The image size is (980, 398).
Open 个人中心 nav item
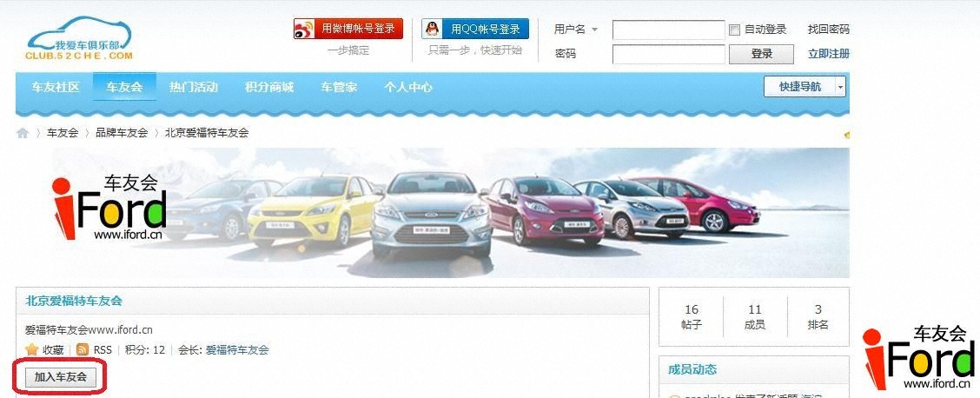click(x=407, y=87)
